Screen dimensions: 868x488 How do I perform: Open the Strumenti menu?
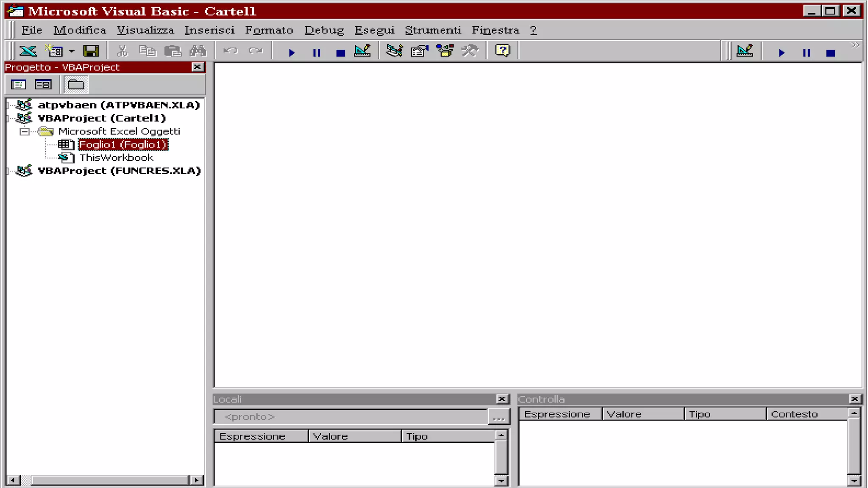[x=433, y=30]
